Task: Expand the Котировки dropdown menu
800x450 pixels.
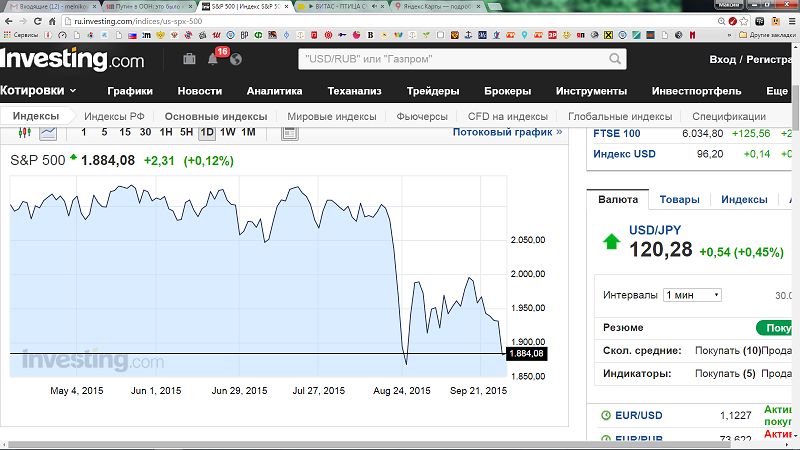Action: [x=38, y=90]
